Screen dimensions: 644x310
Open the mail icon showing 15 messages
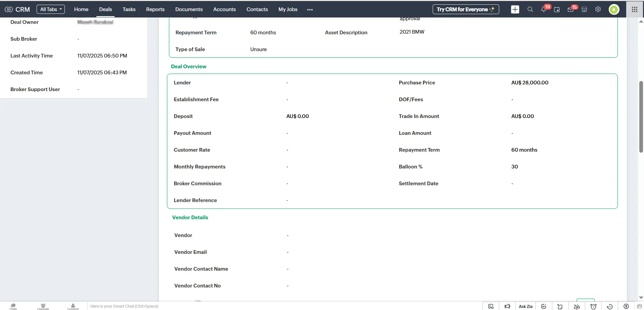[x=570, y=9]
